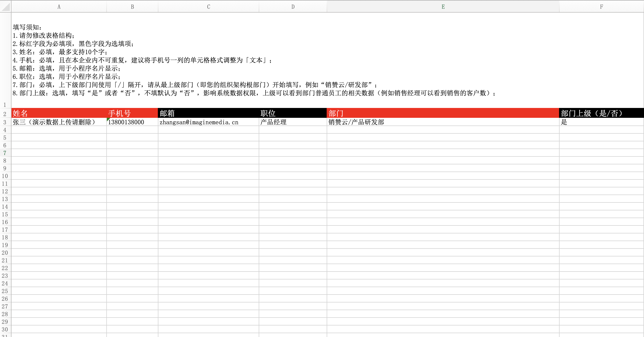Select column A header
Screen dimensions: 644x337
(x=59, y=7)
